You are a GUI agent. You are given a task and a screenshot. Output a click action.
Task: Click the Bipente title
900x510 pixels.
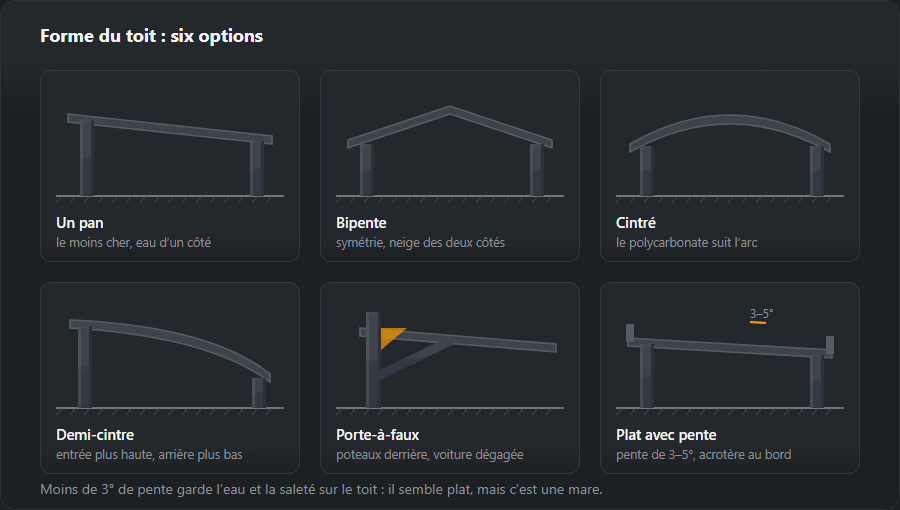coord(361,223)
